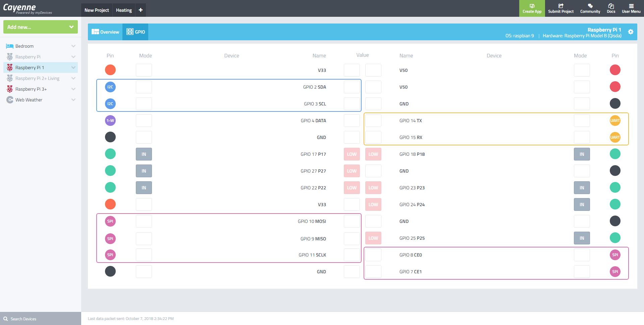The width and height of the screenshot is (644, 325).
Task: Click the green pin circle for GPIO 23 P23
Action: 615,188
